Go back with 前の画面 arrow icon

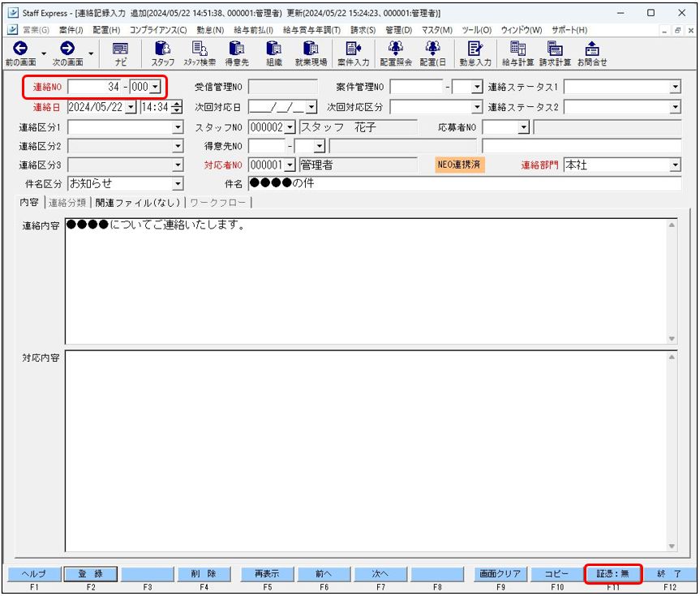pos(20,48)
